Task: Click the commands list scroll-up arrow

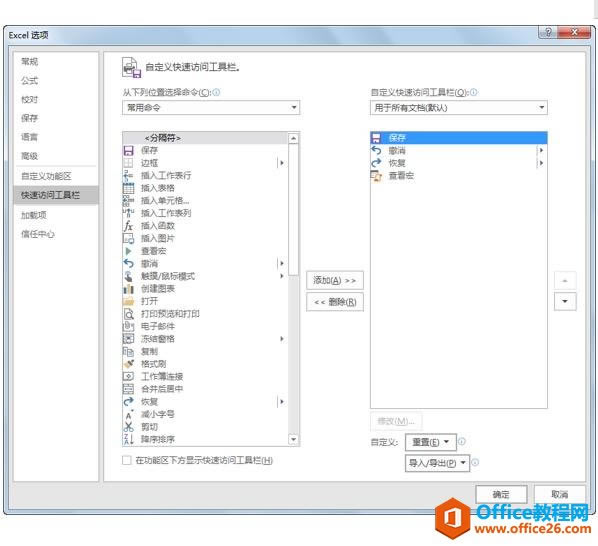Action: point(293,138)
